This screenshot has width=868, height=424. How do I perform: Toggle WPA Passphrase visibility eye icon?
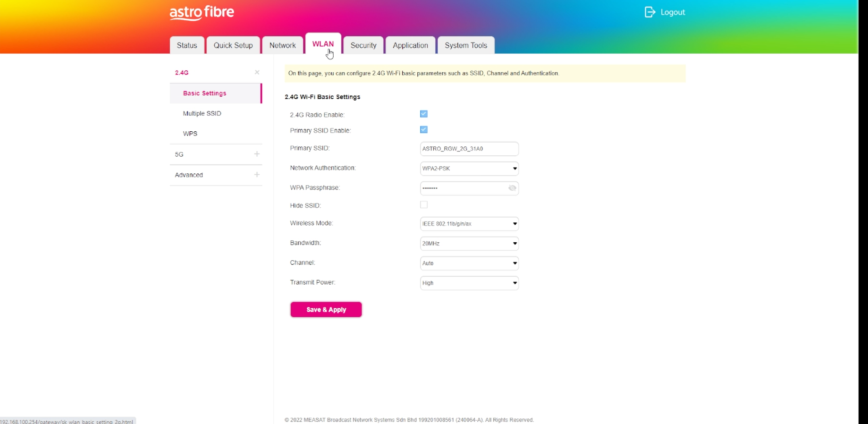click(512, 188)
